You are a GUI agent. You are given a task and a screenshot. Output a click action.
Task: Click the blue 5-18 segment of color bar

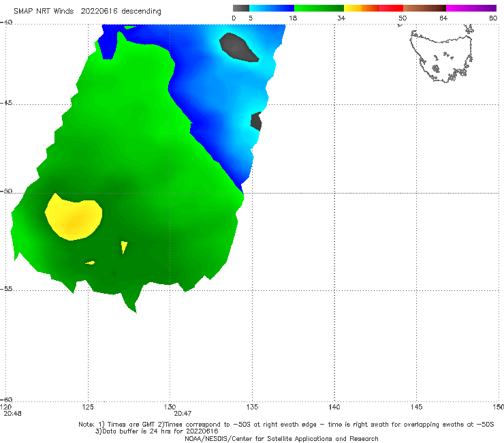(272, 8)
